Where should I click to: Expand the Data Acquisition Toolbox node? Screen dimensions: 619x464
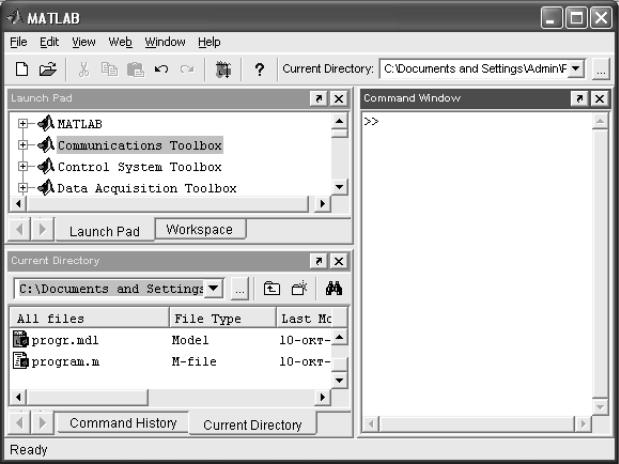pyautogui.click(x=23, y=188)
